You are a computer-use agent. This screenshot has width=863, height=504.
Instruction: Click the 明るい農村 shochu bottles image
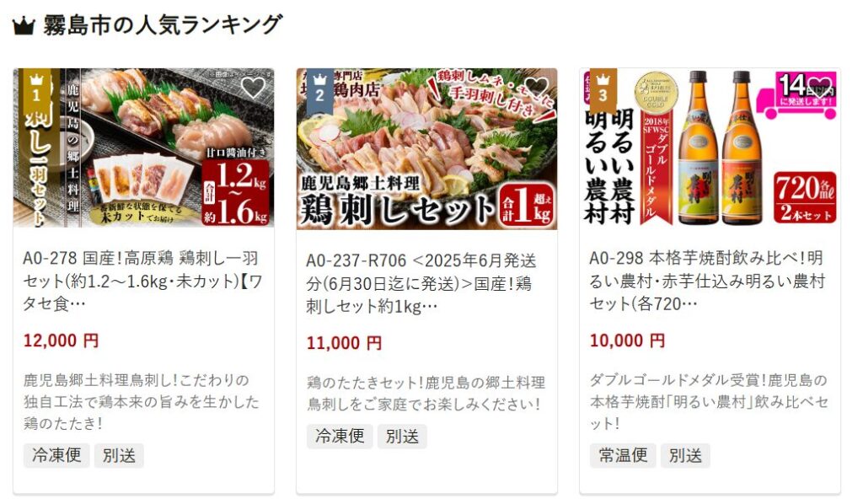[710, 147]
